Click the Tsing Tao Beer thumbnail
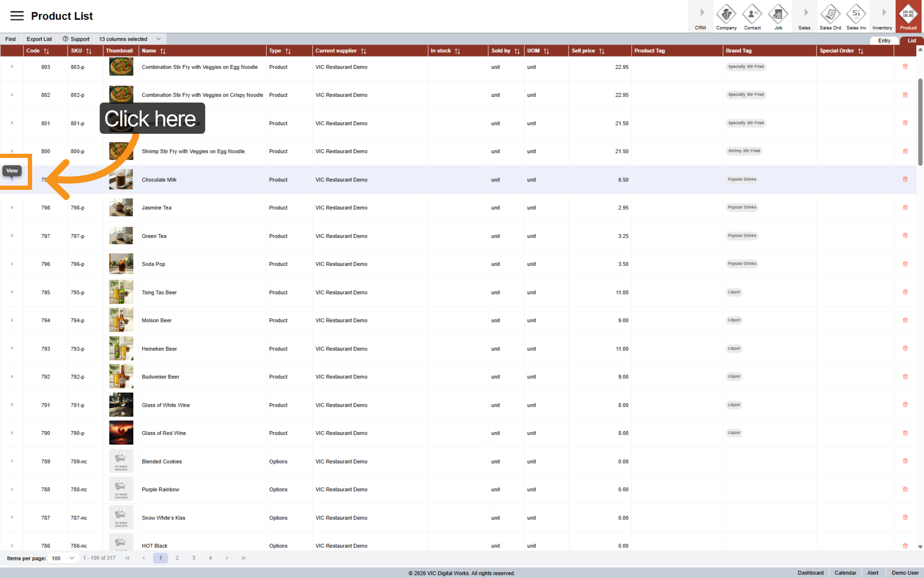Viewport: 924px width, 578px height. [x=121, y=292]
